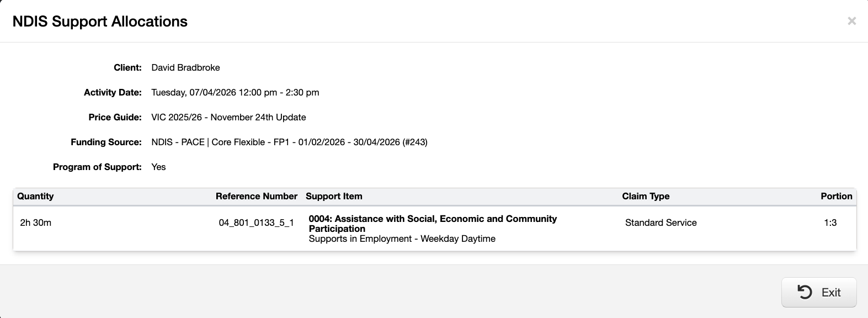The image size is (868, 318).
Task: Select the Support Item column header
Action: pos(334,196)
